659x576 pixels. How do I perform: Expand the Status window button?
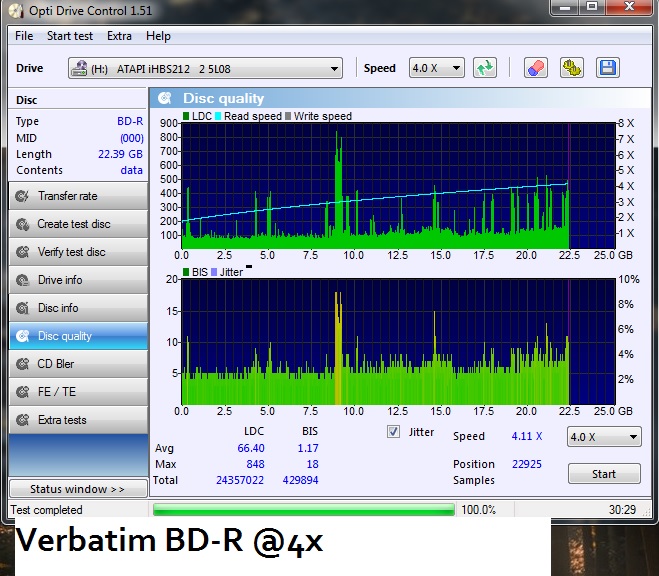(78, 489)
